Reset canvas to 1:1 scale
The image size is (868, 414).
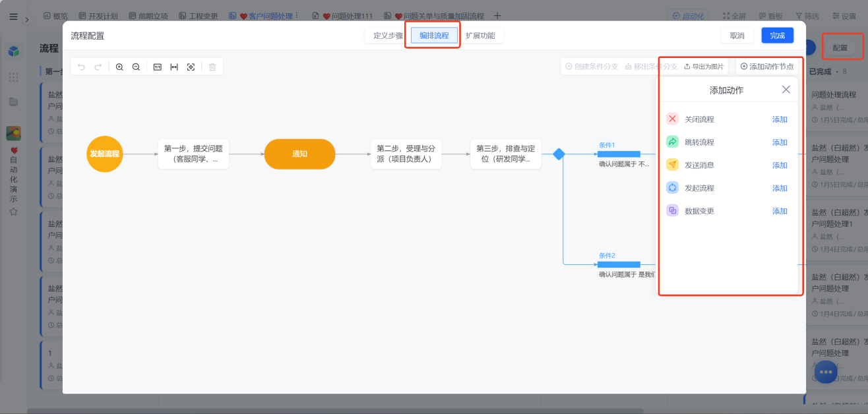point(158,67)
